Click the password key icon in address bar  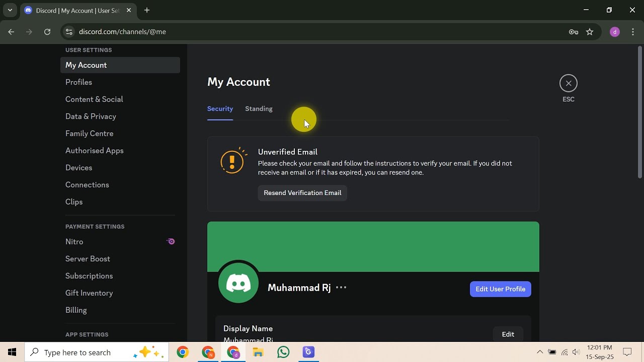[x=574, y=32]
